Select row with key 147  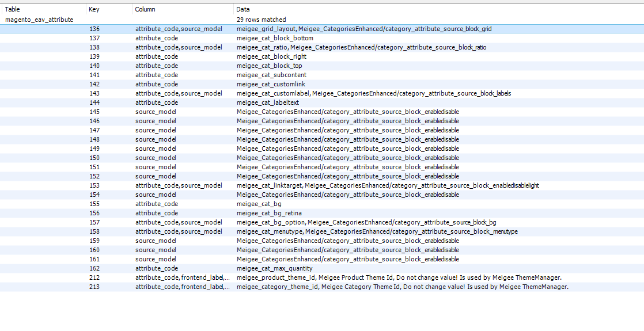pos(322,130)
